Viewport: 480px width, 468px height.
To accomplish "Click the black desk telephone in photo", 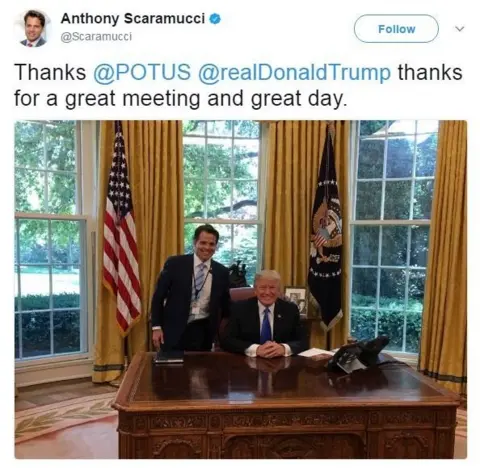I will click(x=359, y=354).
